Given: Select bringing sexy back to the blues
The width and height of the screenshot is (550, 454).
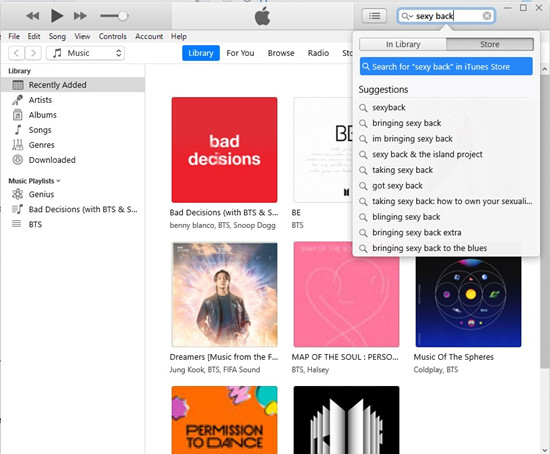Looking at the screenshot, I should tap(445, 248).
